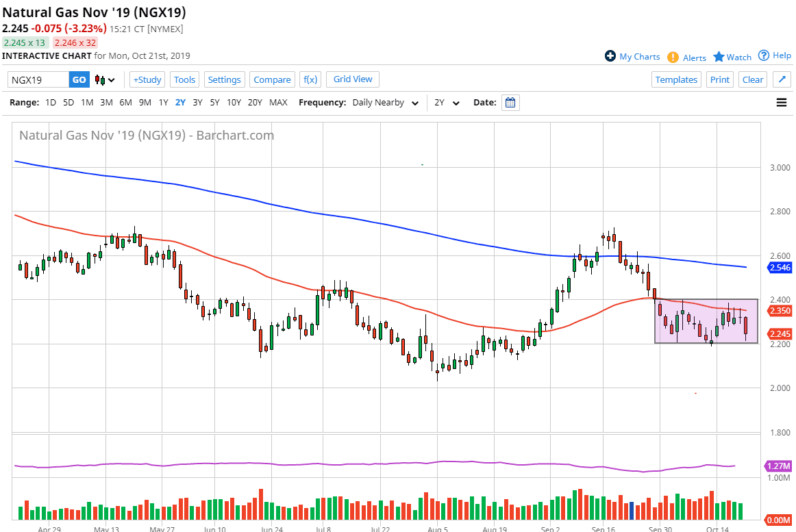The width and height of the screenshot is (796, 532).
Task: Click the hamburger menu icon
Action: (x=781, y=103)
